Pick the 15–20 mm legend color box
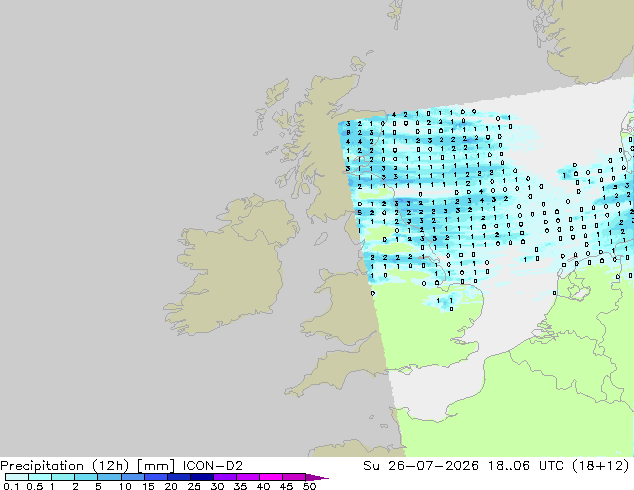 tap(155, 477)
